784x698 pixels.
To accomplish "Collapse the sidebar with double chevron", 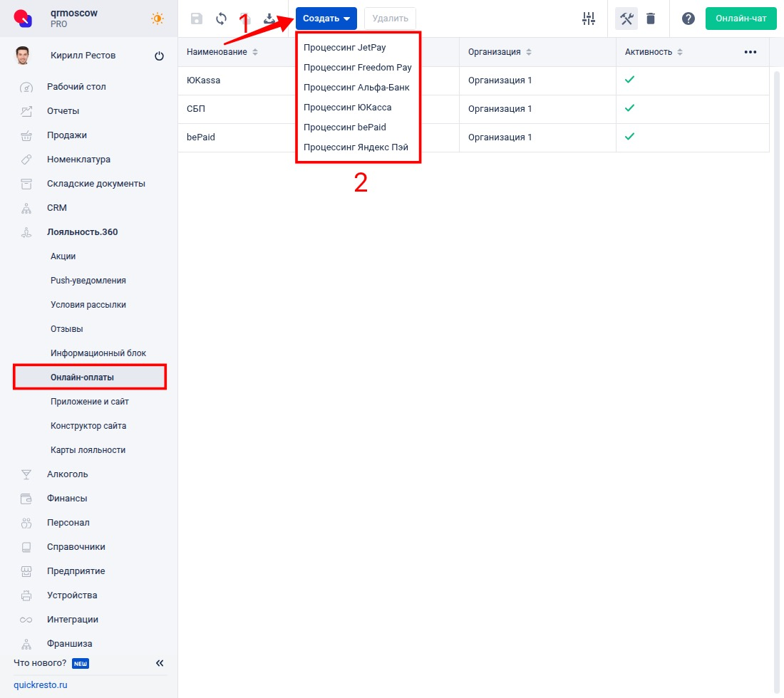I will (x=160, y=663).
